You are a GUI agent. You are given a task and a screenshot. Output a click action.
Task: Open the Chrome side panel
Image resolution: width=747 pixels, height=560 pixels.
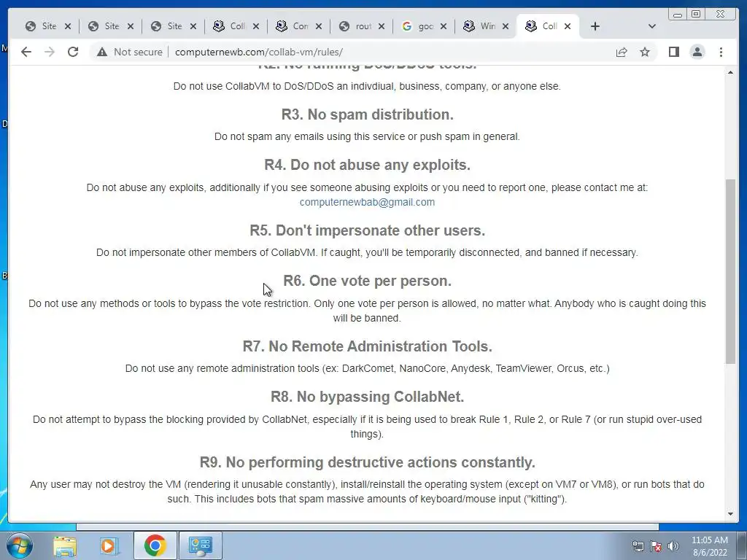(x=673, y=52)
